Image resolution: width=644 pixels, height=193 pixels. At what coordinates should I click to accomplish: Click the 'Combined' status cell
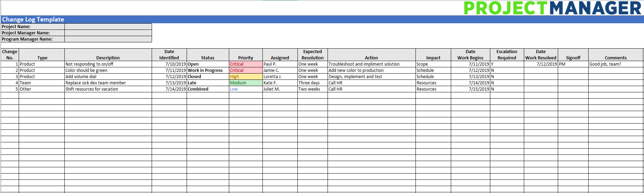(x=208, y=89)
